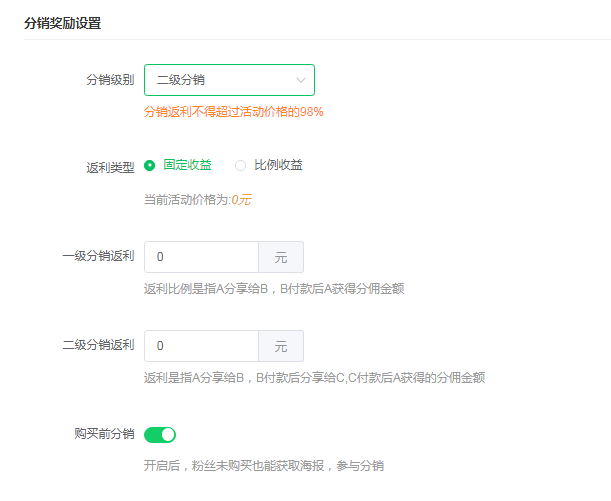This screenshot has width=611, height=501.
Task: Click the 分销级别 field label
Action: 110,80
